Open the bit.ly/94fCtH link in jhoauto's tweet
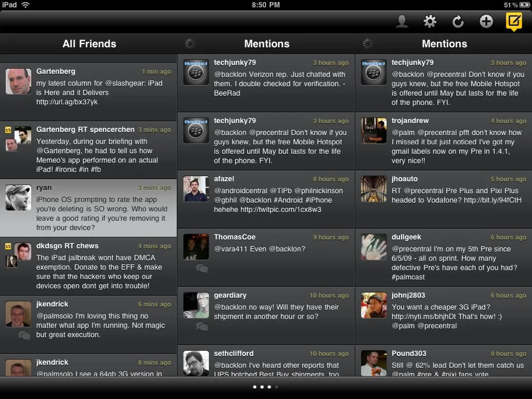532x399 pixels. [493, 200]
